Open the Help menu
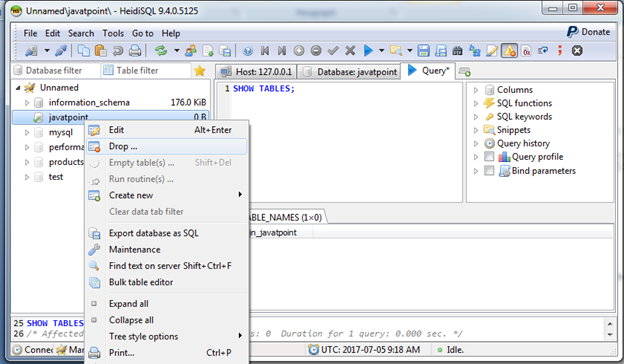The width and height of the screenshot is (624, 364). (x=171, y=33)
